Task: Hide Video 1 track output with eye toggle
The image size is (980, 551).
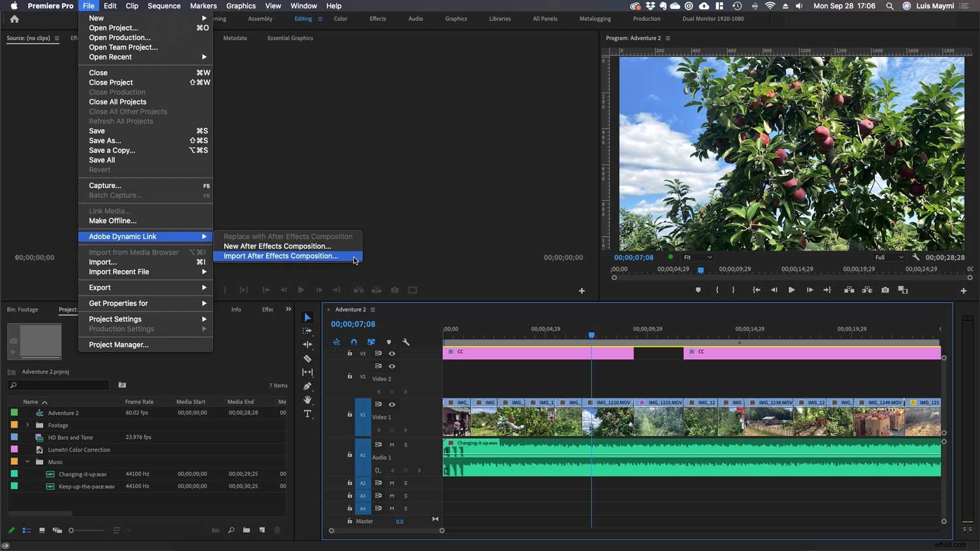Action: click(x=392, y=405)
